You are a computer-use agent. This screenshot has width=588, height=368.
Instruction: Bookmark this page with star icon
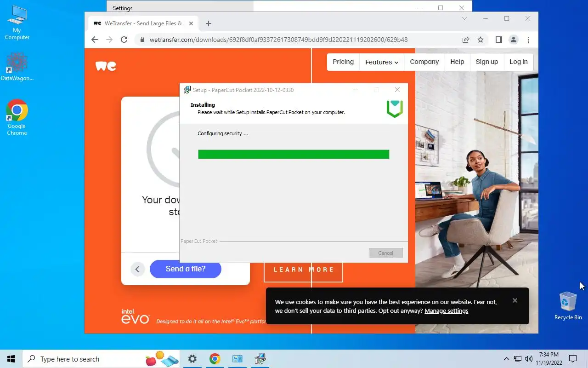click(481, 40)
